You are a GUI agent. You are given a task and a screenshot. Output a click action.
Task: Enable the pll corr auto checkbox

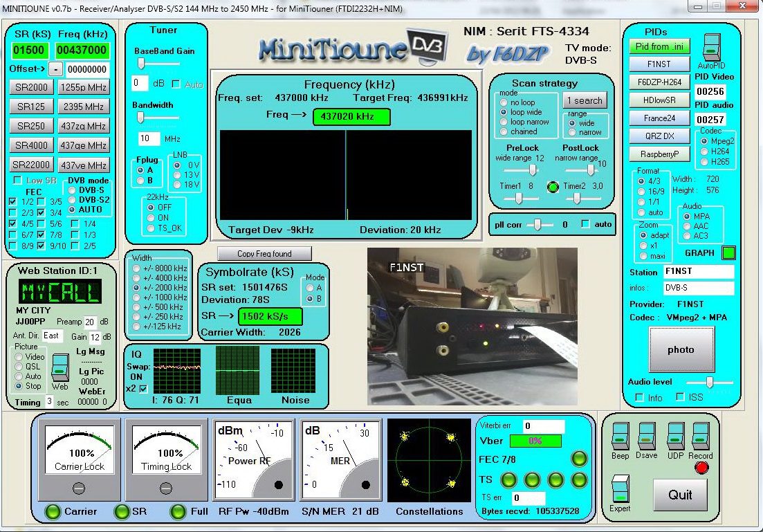pos(585,224)
